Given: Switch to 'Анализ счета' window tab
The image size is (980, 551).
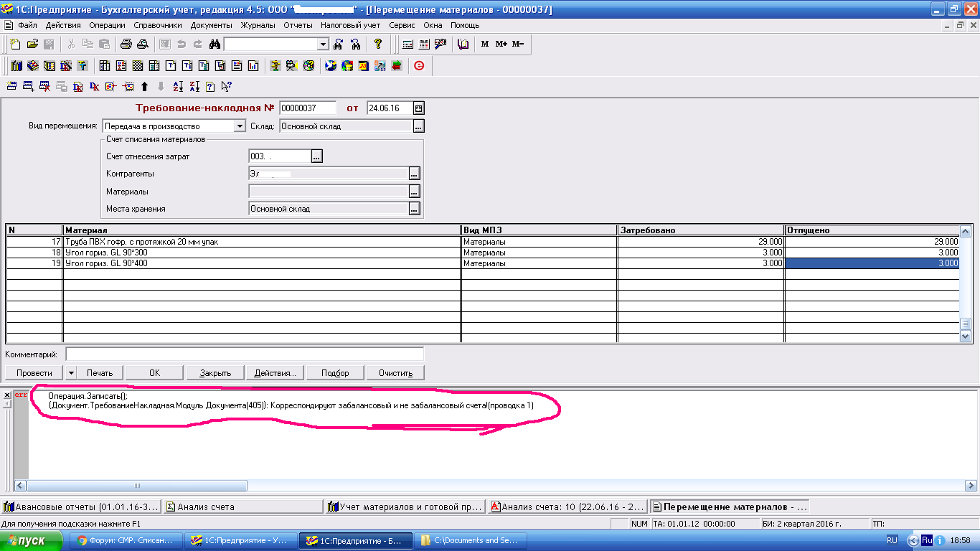Looking at the screenshot, I should 244,507.
